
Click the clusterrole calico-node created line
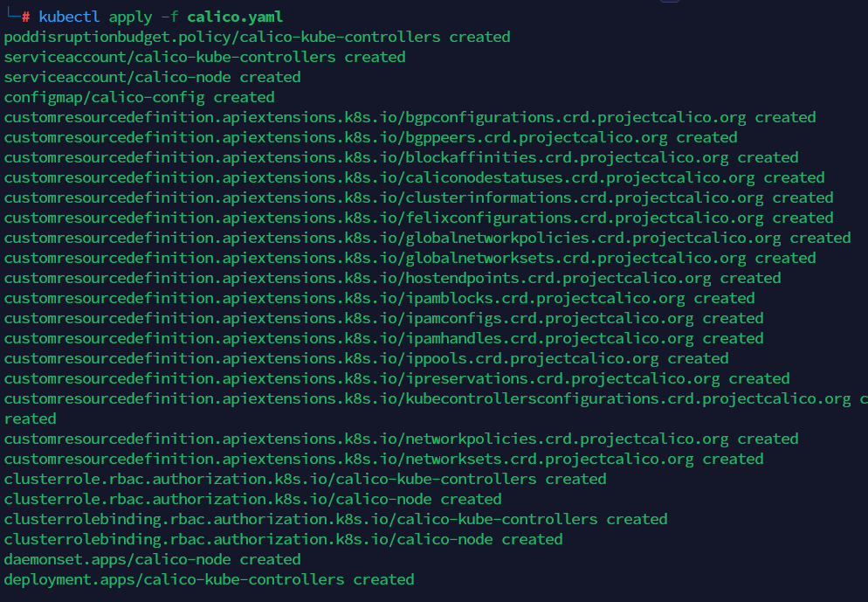coord(252,499)
